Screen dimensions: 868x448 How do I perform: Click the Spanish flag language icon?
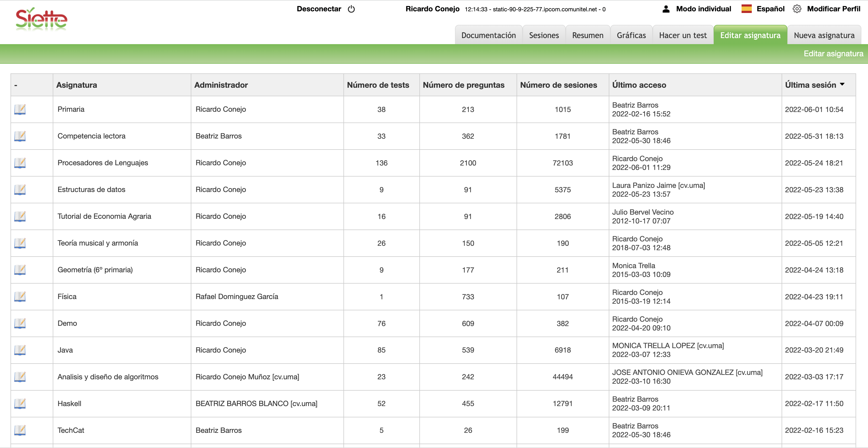746,9
